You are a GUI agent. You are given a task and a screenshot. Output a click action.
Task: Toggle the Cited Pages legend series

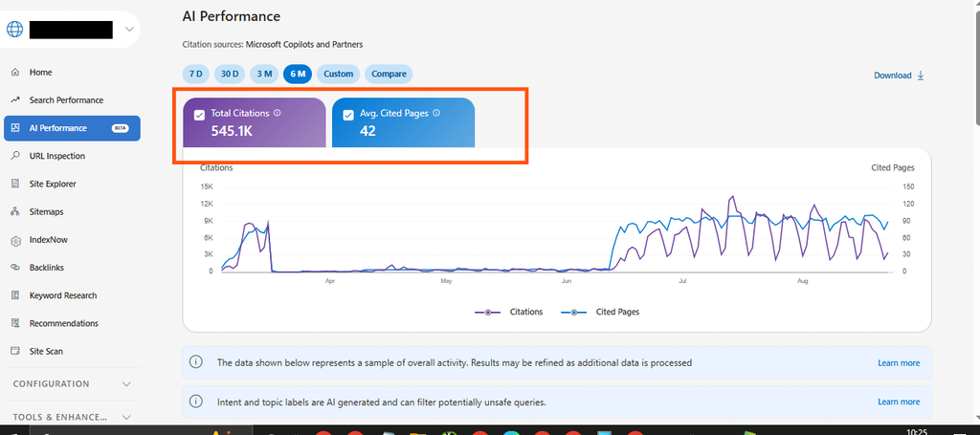point(600,312)
